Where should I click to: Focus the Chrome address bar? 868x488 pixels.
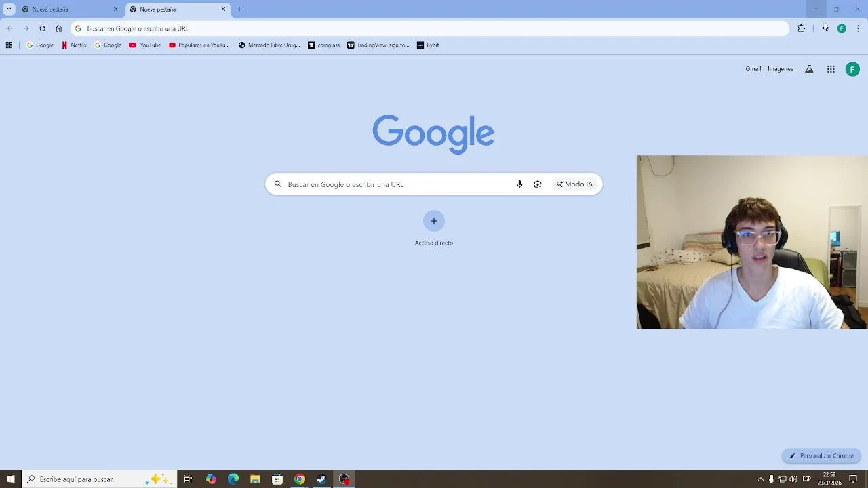tap(430, 28)
